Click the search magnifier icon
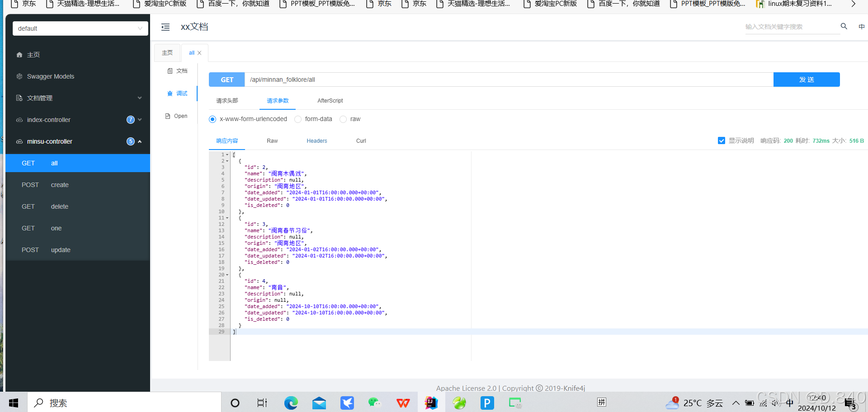Viewport: 868px width, 412px height. (844, 26)
